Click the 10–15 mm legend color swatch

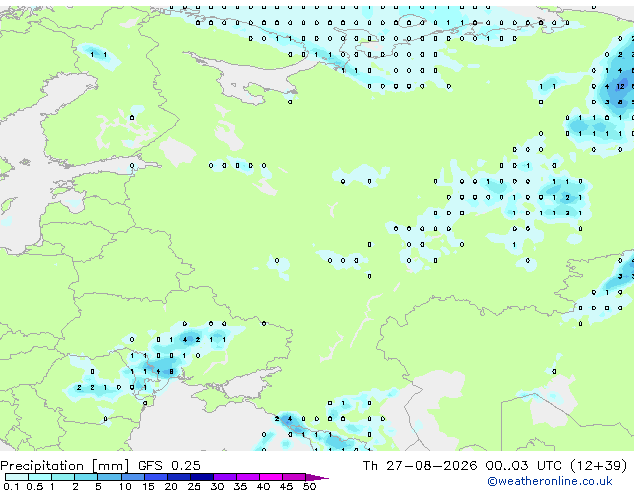pyautogui.click(x=133, y=477)
